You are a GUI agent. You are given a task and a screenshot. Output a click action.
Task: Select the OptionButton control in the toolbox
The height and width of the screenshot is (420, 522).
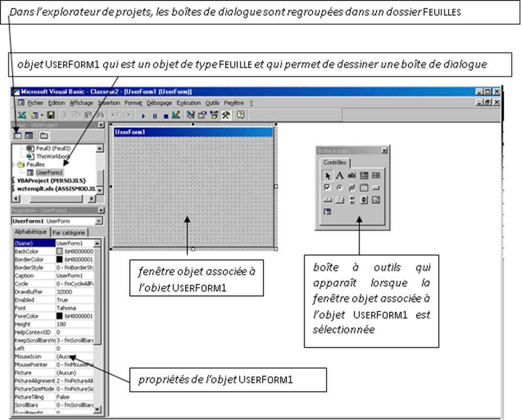[339, 188]
